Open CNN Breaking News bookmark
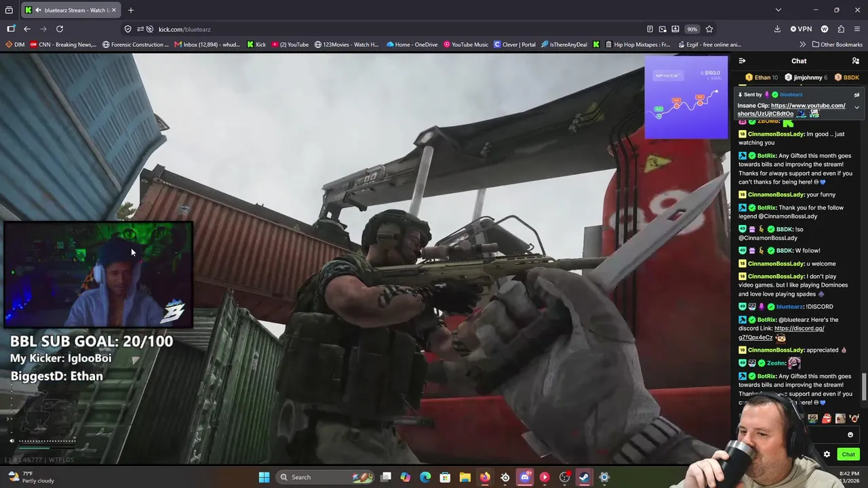Screen dimensions: 868x488 point(63,45)
